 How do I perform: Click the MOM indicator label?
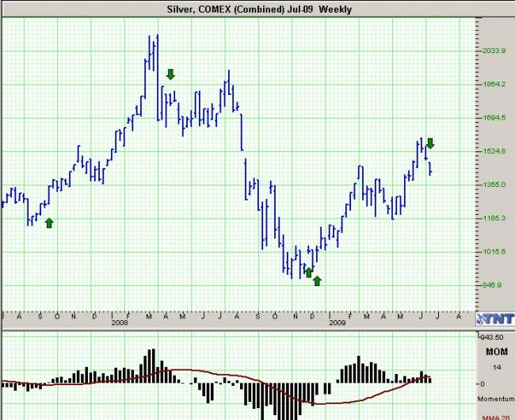coord(496,352)
